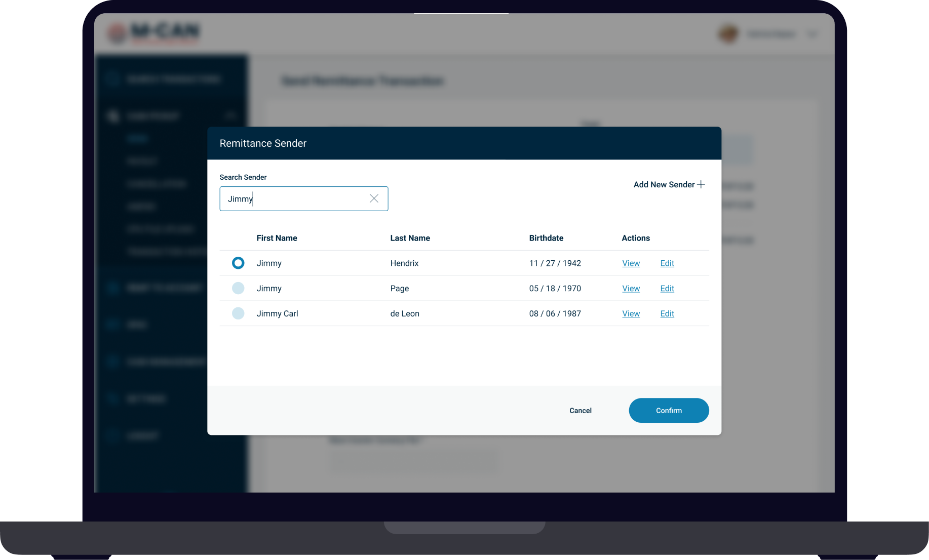This screenshot has height=560, width=929.
Task: Click the Last Name column header
Action: (410, 238)
